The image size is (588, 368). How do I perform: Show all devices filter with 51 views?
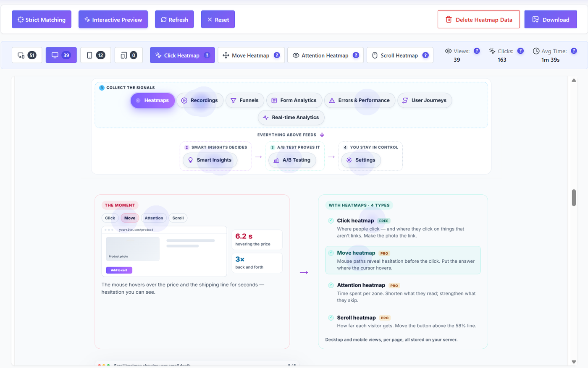27,55
